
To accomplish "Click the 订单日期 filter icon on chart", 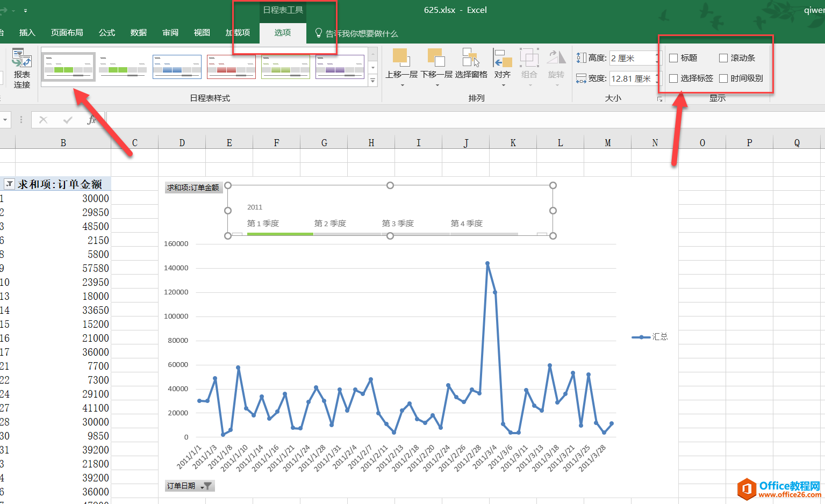I will [x=206, y=486].
